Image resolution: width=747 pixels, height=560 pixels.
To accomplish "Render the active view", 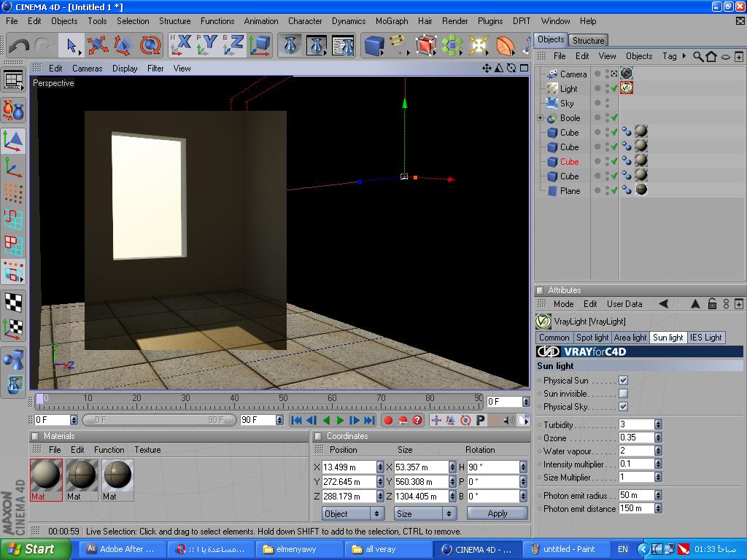I will [x=290, y=46].
